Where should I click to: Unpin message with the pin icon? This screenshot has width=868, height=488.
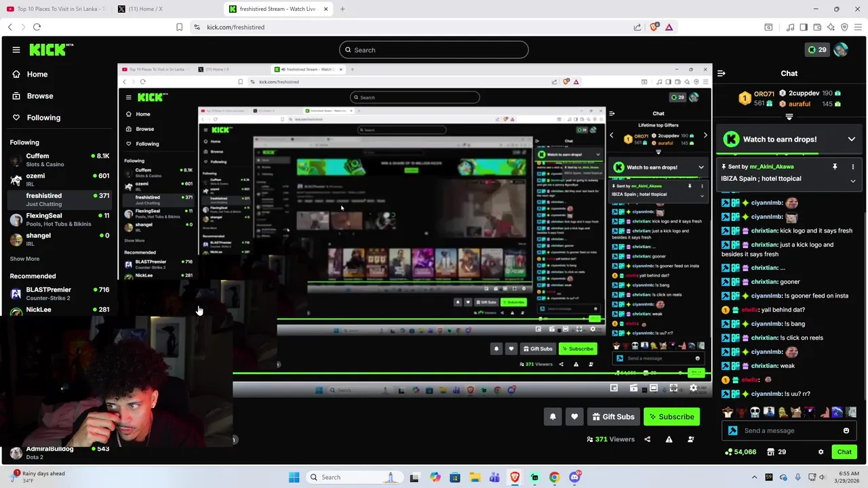point(835,167)
